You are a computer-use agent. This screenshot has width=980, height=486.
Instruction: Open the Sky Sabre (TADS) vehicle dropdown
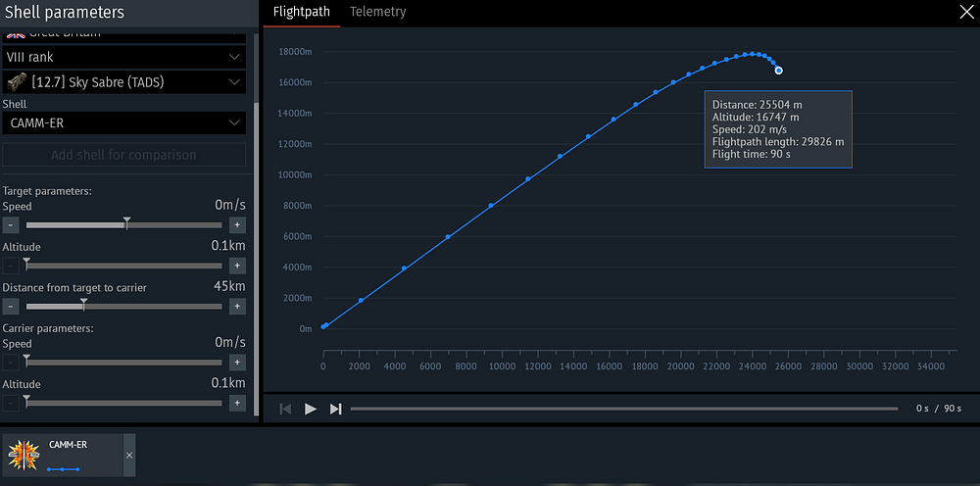point(123,82)
